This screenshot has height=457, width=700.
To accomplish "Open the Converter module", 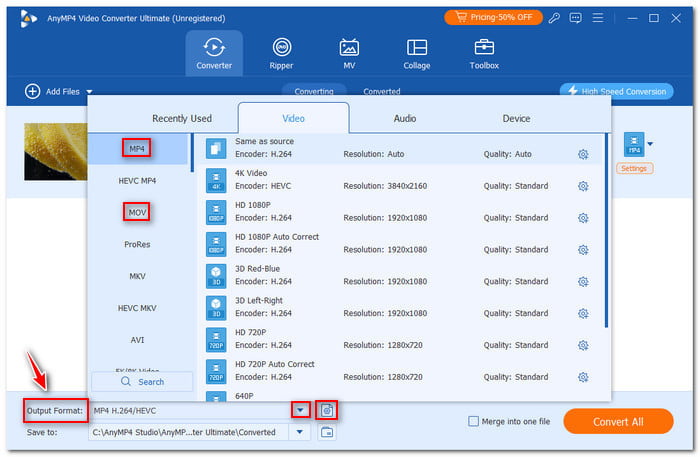I will 214,54.
